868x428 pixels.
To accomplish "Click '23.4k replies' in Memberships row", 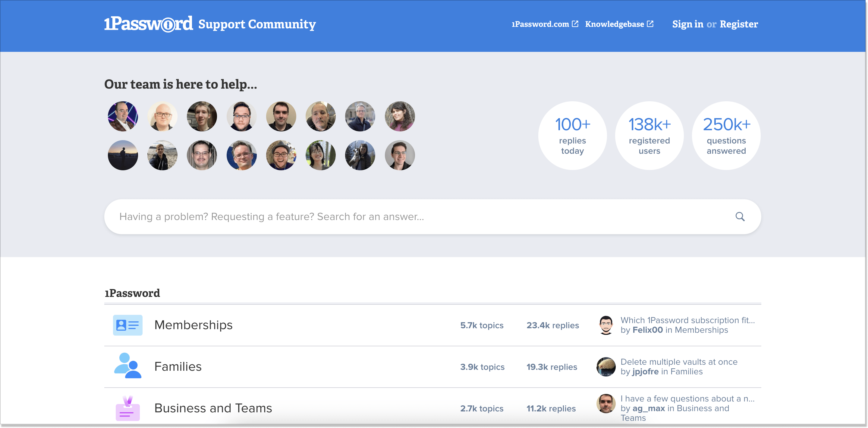I will tap(553, 325).
